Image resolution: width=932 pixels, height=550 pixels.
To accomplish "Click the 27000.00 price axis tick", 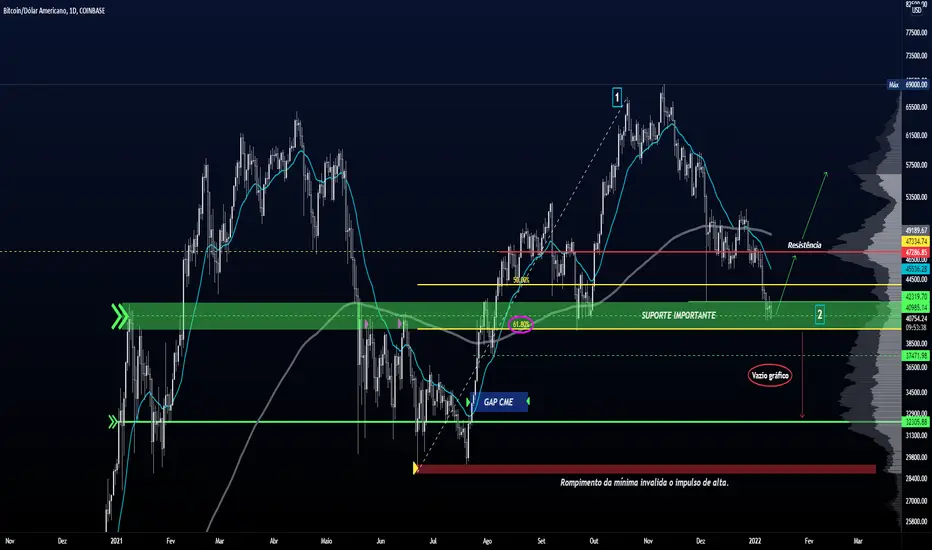I will pyautogui.click(x=916, y=501).
